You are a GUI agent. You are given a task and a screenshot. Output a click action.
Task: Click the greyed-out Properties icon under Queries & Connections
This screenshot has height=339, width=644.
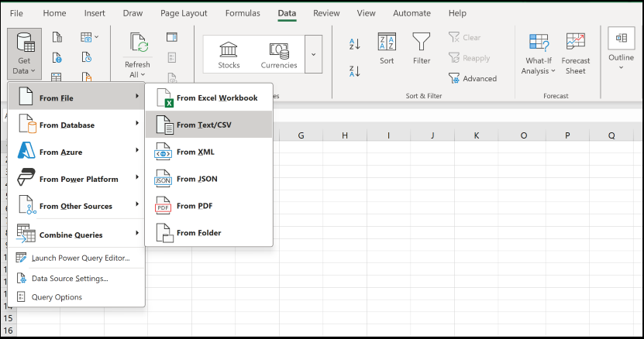coord(172,57)
